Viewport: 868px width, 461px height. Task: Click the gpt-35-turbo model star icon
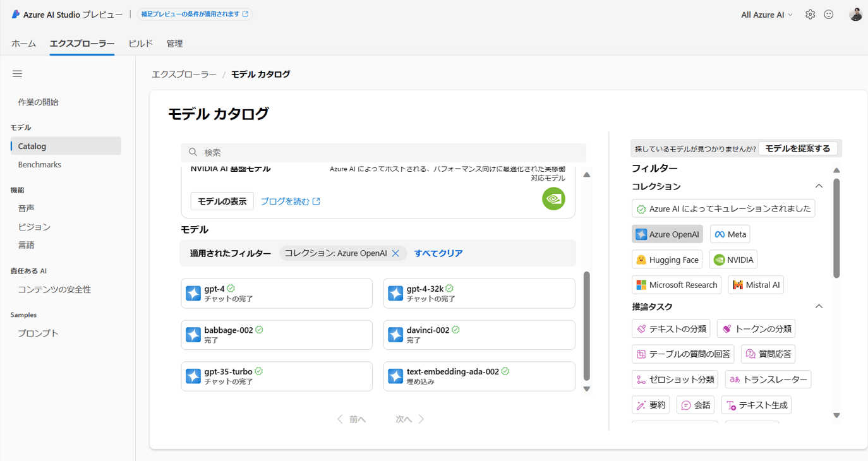193,376
